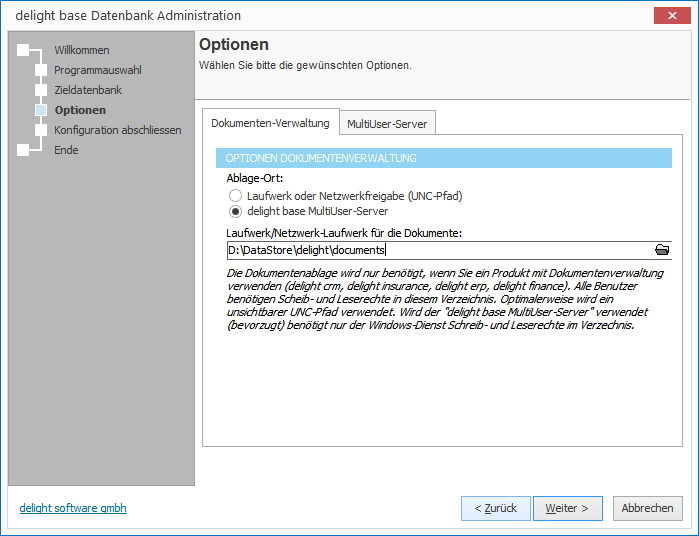This screenshot has width=699, height=536.
Task: Select Optionen step in sidebar
Action: [x=80, y=110]
